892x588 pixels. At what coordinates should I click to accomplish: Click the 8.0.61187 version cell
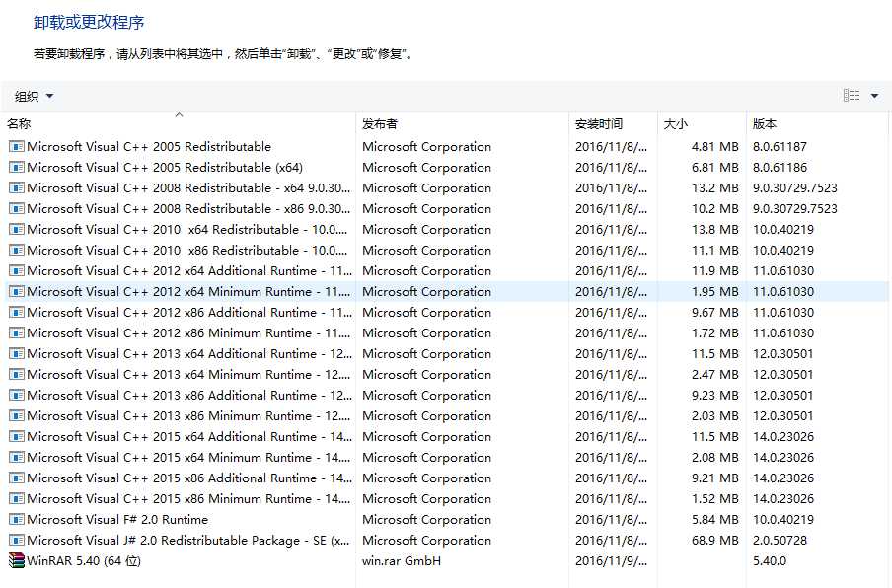click(x=780, y=147)
